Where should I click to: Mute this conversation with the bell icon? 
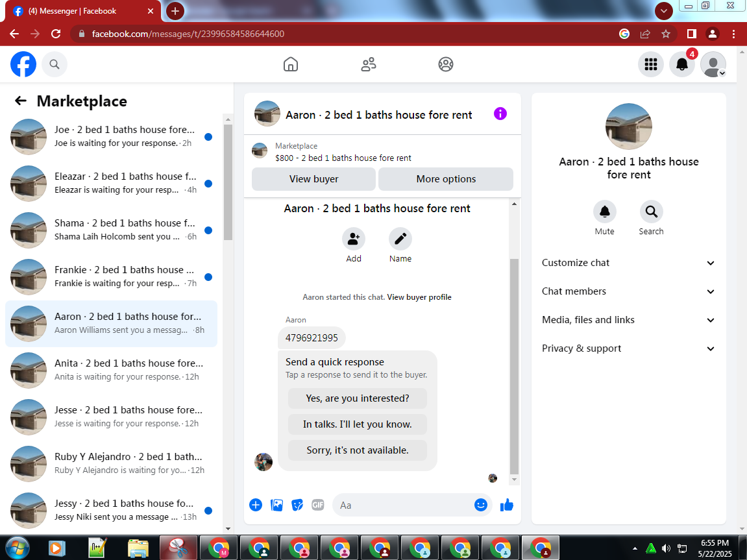(x=605, y=212)
